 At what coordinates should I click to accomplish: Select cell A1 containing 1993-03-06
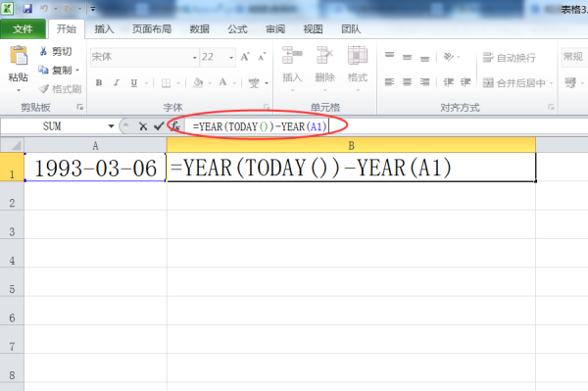click(95, 168)
